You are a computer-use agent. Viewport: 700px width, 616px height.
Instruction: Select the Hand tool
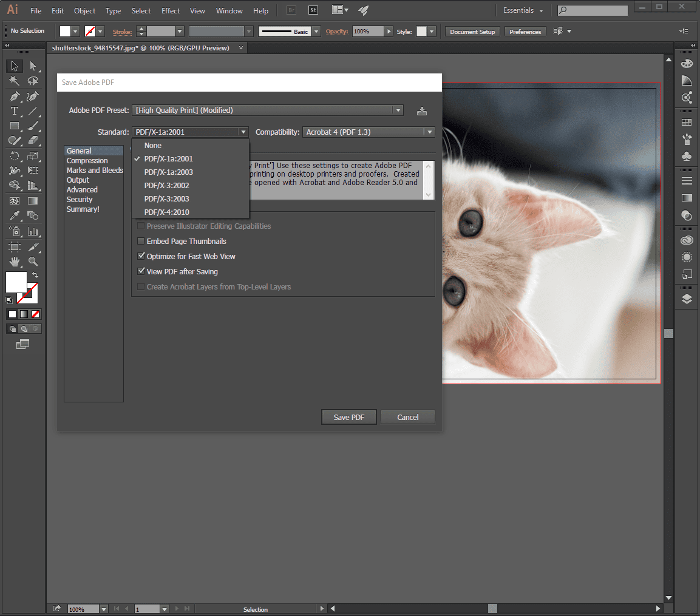tap(15, 262)
